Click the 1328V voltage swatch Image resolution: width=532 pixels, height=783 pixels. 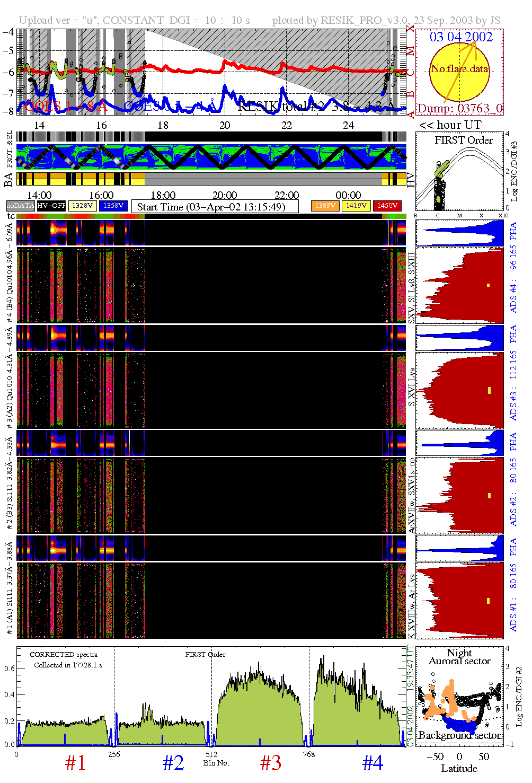(82, 206)
